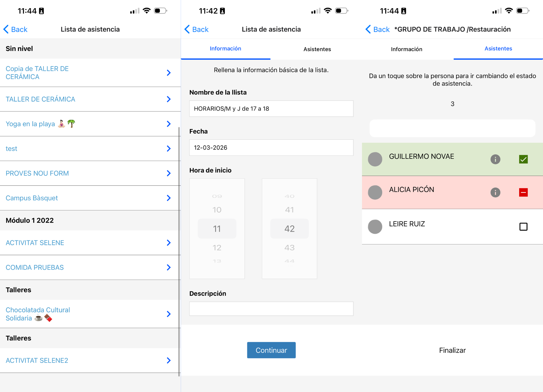Expand TALLER DE CERÁMICA chevron
The height and width of the screenshot is (392, 543).
[x=169, y=99]
